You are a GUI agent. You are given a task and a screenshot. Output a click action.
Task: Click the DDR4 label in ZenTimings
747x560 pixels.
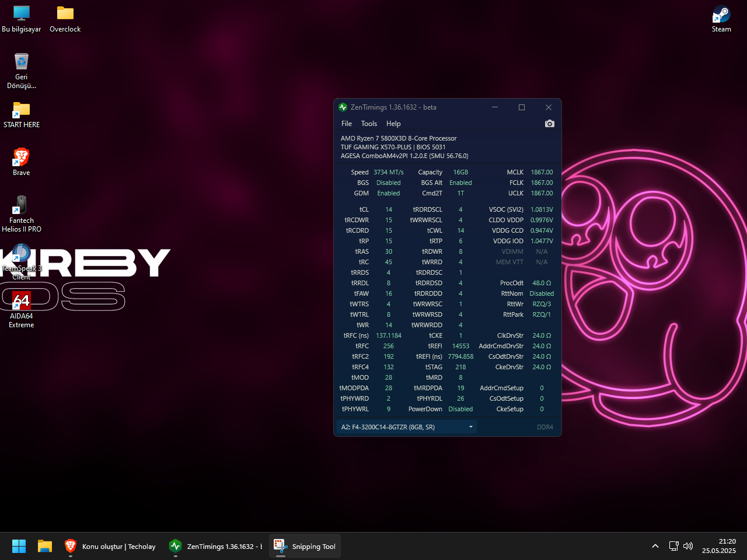[544, 427]
